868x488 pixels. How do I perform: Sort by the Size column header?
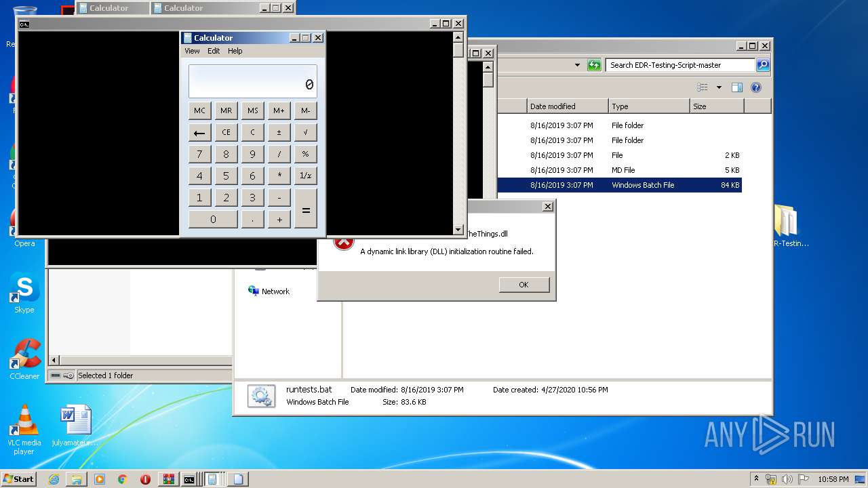pos(717,106)
